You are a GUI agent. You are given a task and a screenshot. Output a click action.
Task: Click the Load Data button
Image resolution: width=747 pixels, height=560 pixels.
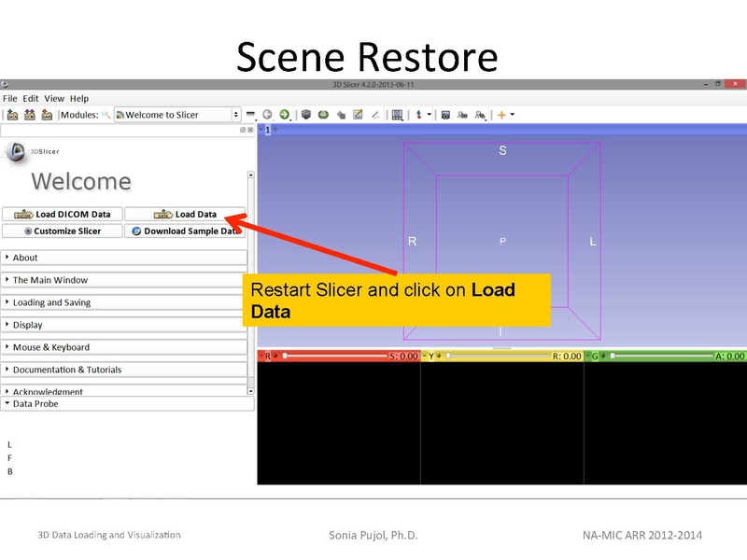[185, 215]
